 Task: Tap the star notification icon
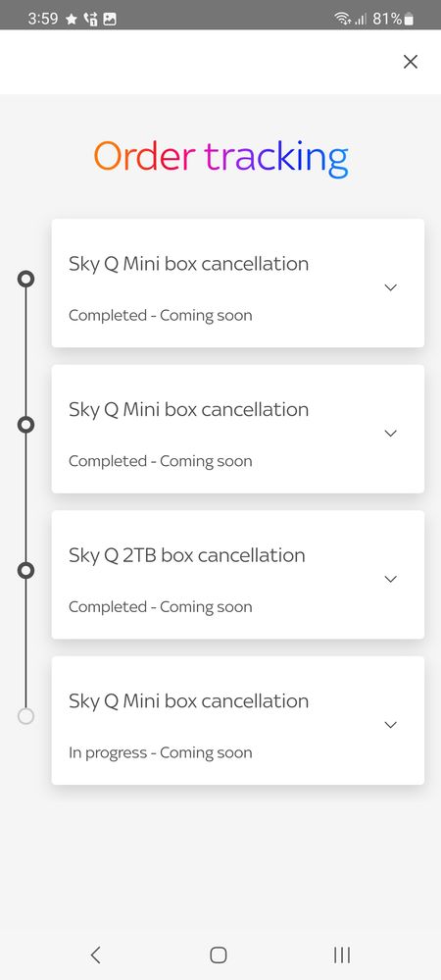[x=72, y=20]
